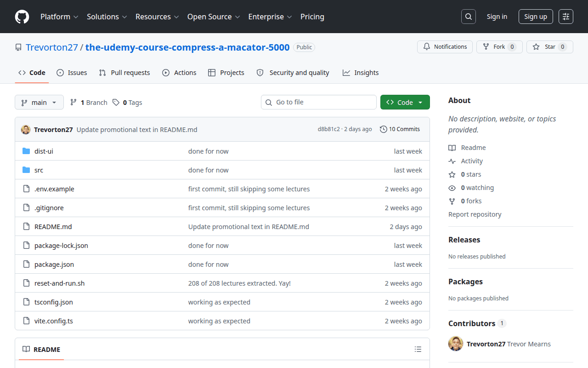Click the package-lock.json file icon
This screenshot has width=588, height=368.
point(26,245)
